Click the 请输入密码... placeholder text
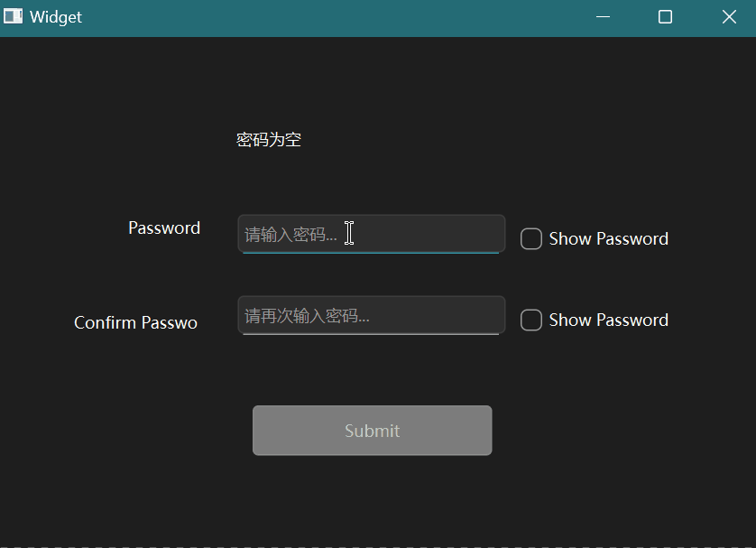Viewport: 756px width, 548px height. 290,235
